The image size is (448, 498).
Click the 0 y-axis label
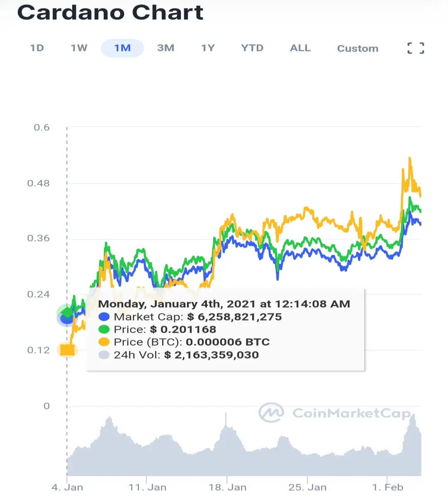(46, 406)
